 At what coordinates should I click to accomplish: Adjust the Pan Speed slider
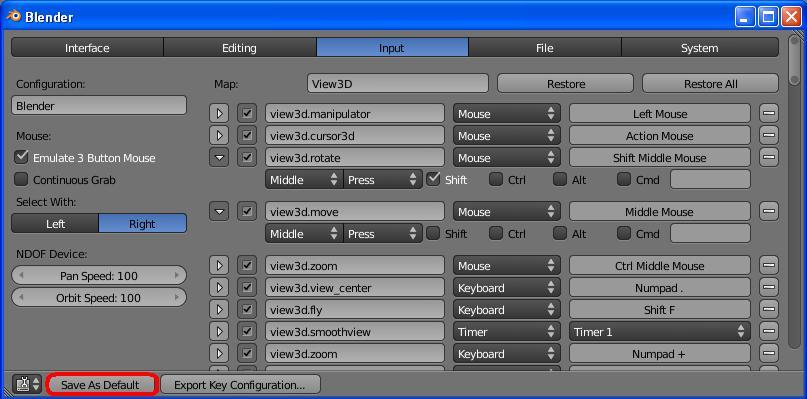pyautogui.click(x=99, y=275)
